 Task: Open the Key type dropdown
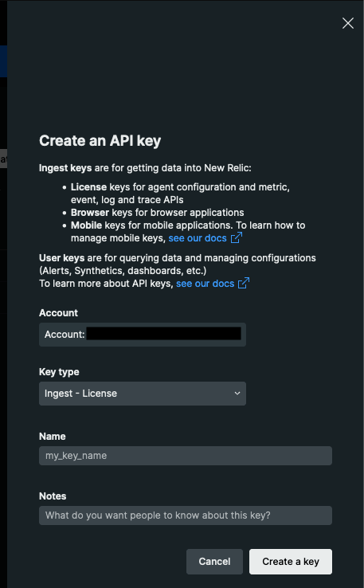tap(143, 394)
